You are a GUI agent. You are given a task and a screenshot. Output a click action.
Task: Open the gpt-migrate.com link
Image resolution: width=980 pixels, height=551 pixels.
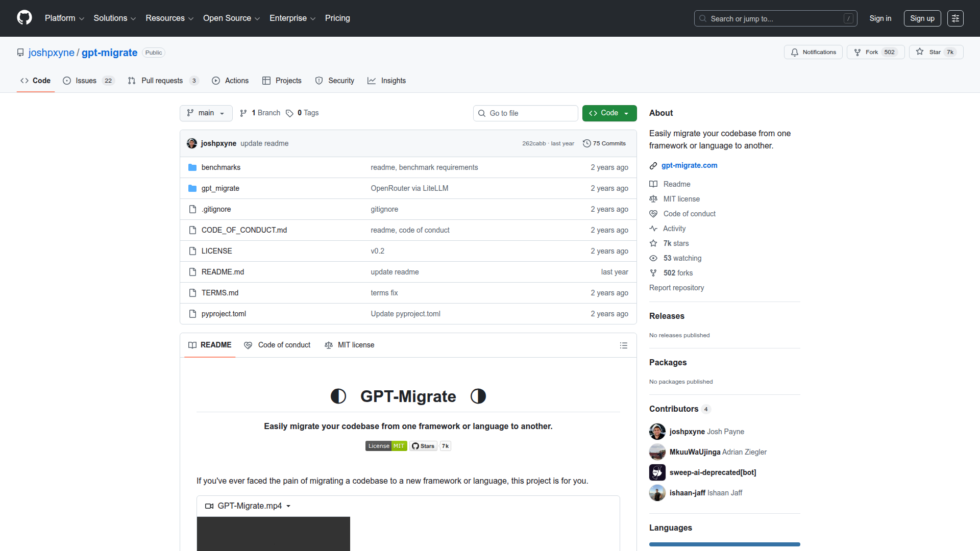[x=689, y=165]
